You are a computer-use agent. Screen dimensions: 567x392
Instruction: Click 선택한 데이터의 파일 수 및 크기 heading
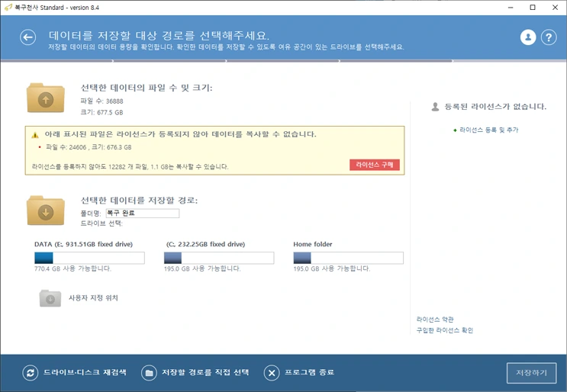[147, 88]
